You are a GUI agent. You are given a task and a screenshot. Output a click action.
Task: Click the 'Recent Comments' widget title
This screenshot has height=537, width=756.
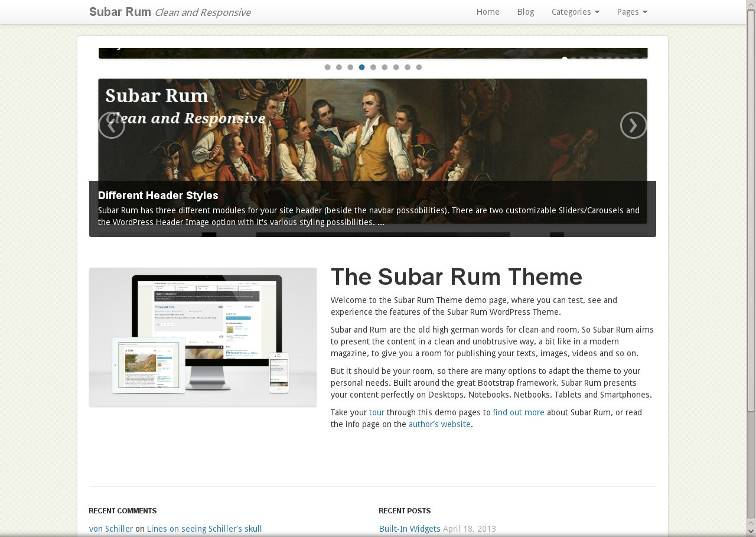123,511
